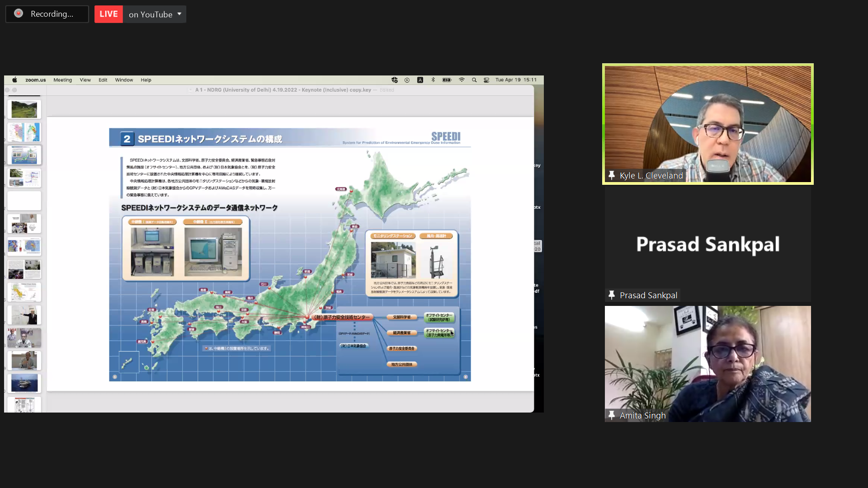868x488 pixels.
Task: Click the pin icon beside Kyle L. Cleveland
Action: [x=612, y=175]
